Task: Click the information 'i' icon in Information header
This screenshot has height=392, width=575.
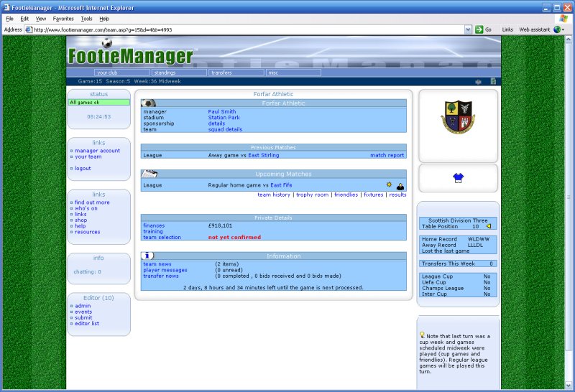Action: coord(147,256)
